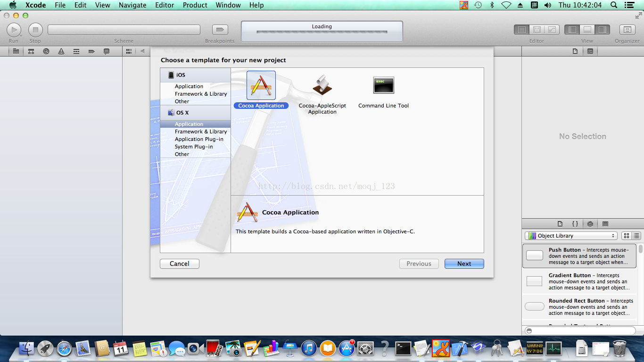Viewport: 644px width, 362px height.
Task: Click the go-back arrow in jump bar
Action: tap(142, 51)
